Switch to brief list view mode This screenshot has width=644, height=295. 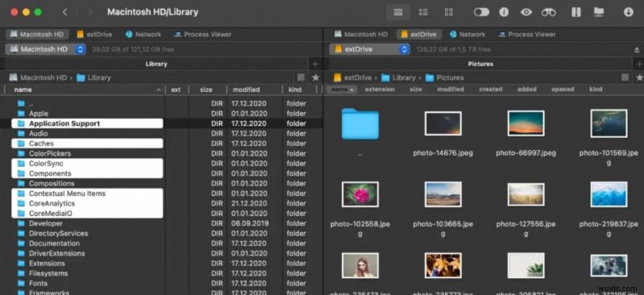(x=423, y=12)
